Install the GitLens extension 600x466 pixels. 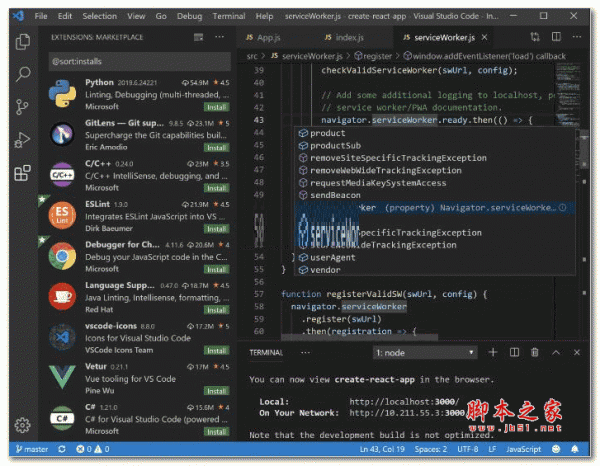216,148
